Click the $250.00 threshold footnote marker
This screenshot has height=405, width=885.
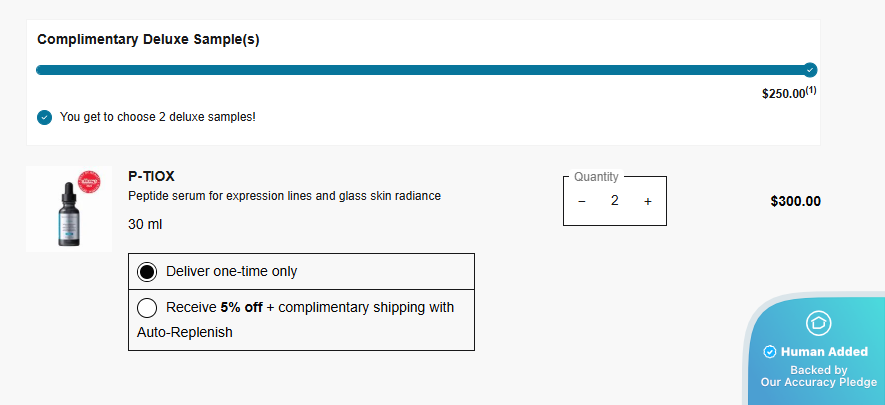(x=811, y=90)
